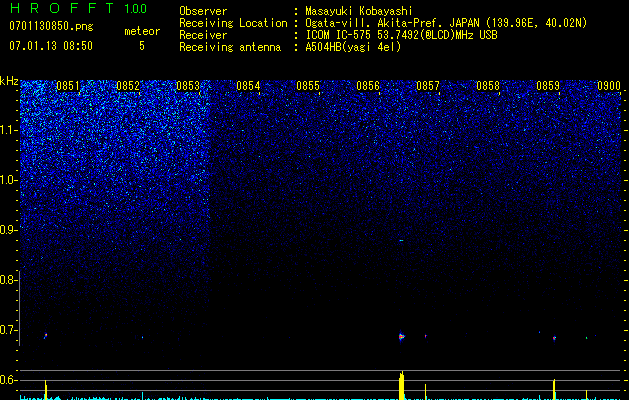Click the yellow power spike after 0859
This screenshot has height=400, width=629.
[554, 389]
